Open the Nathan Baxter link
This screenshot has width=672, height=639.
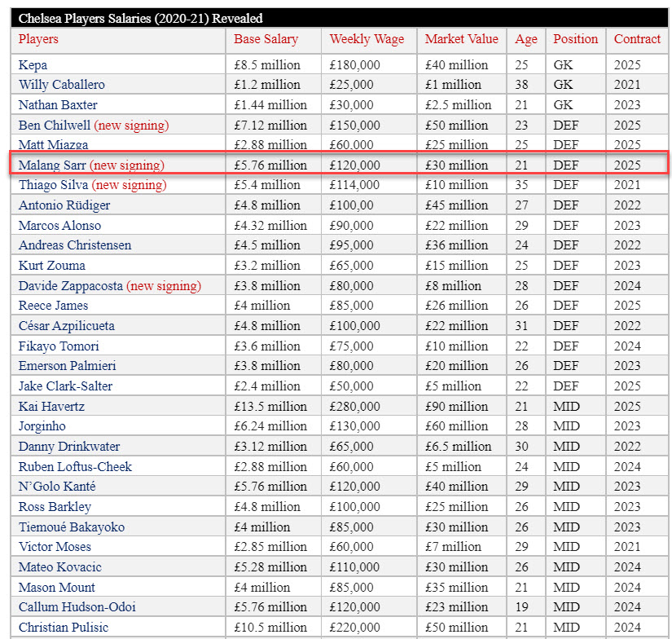pos(58,104)
